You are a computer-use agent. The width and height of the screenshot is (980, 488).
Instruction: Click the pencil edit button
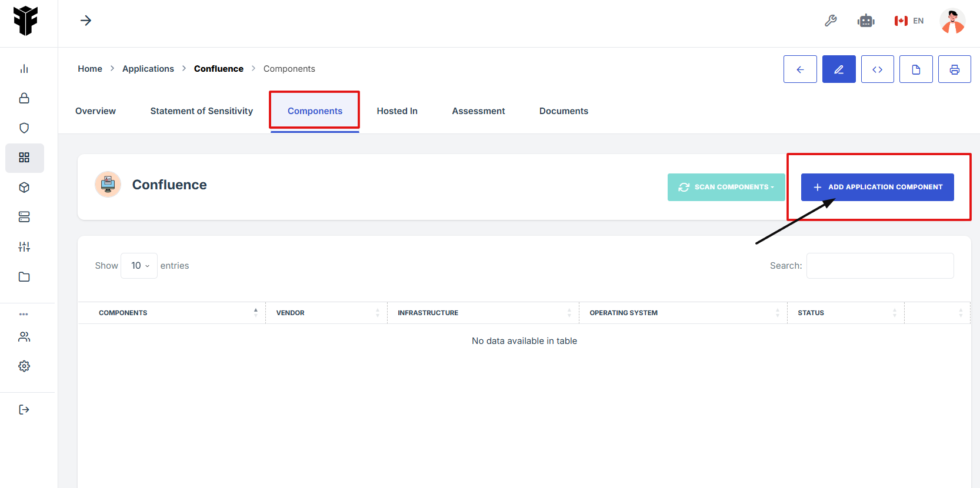click(x=839, y=69)
